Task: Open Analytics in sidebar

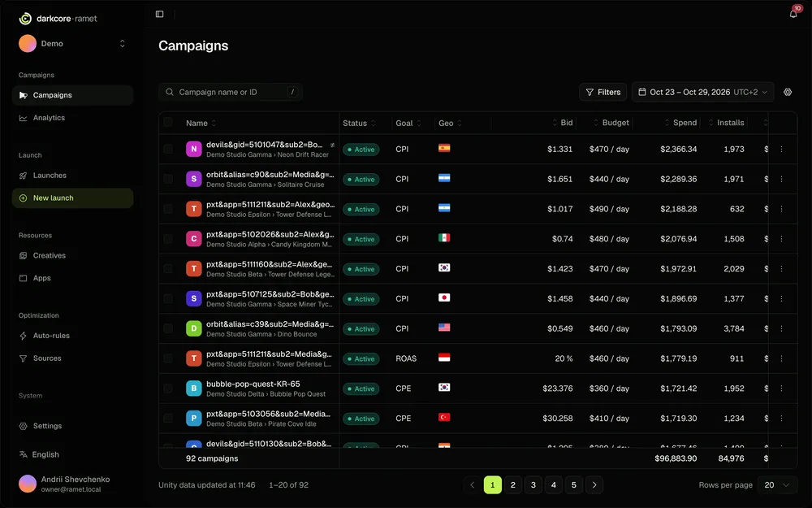Action: 72,118
